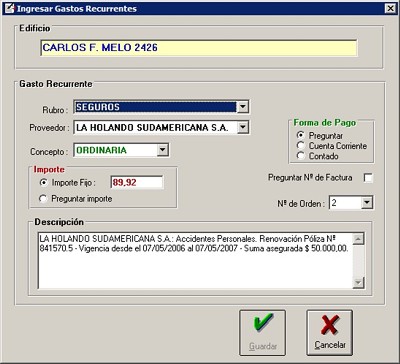Click the Cancelar button with red X
The width and height of the screenshot is (400, 364).
click(x=329, y=333)
